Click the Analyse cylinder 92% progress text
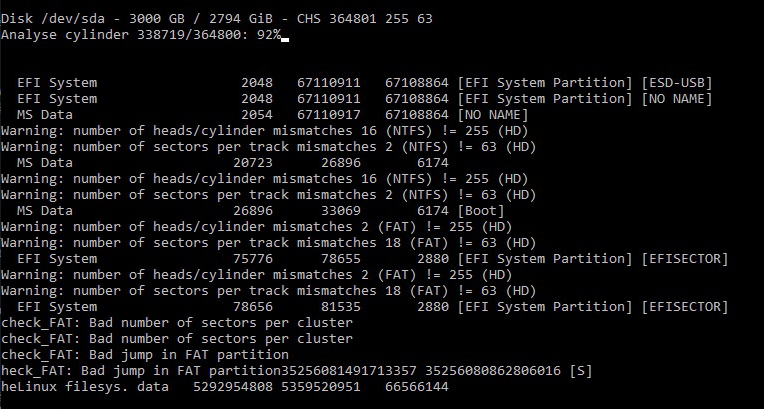Screen dimensions: 764x409 (x=140, y=35)
